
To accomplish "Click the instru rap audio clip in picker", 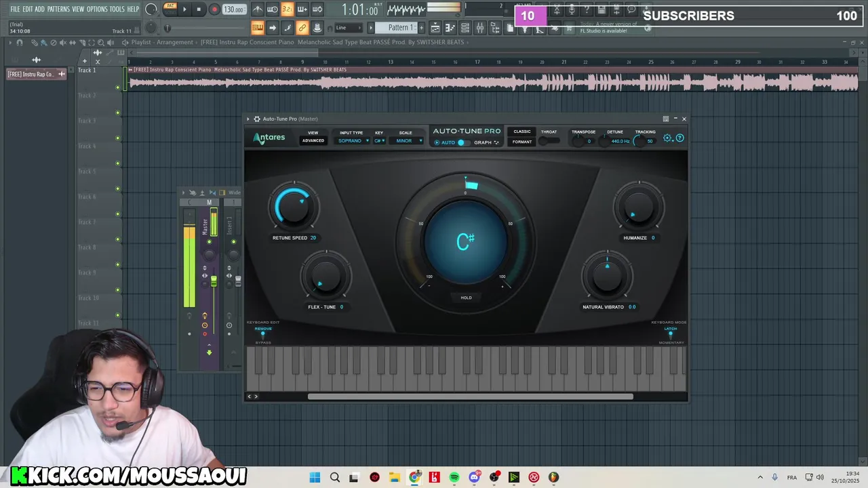I will [x=37, y=74].
